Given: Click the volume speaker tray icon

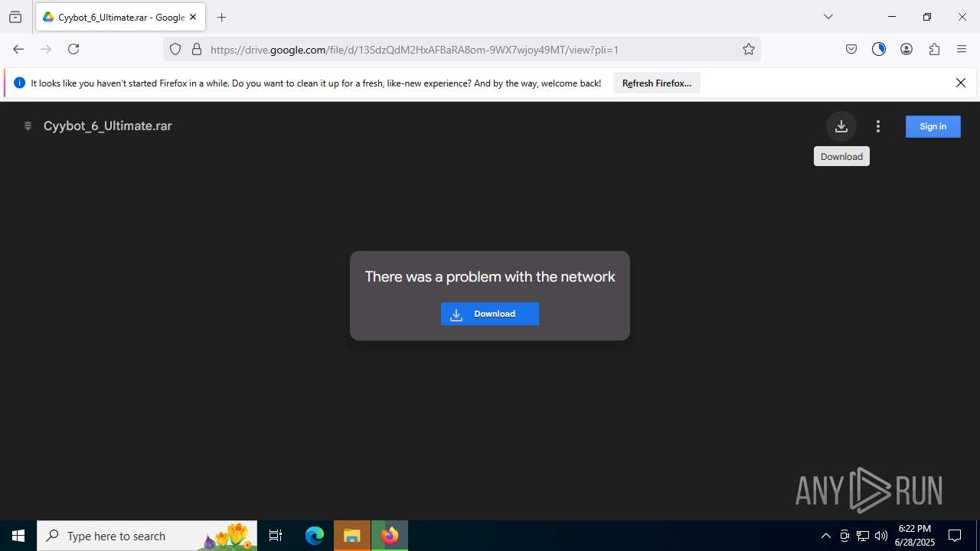Looking at the screenshot, I should coord(881,536).
